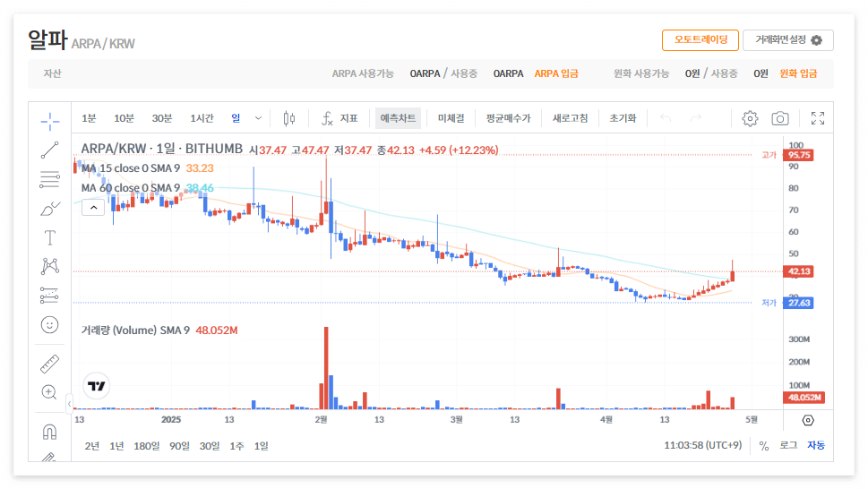Image resolution: width=868 pixels, height=489 pixels.
Task: Open the 지표 indicators menu
Action: [x=339, y=118]
